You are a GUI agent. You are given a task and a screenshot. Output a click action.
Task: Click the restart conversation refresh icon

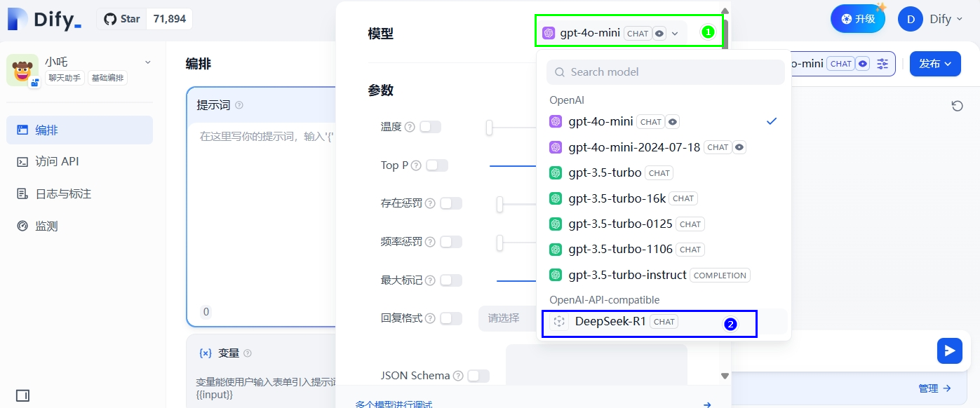click(957, 106)
